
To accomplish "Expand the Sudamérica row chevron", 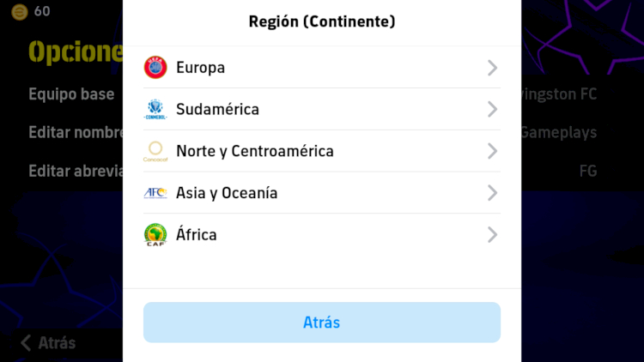I will 493,110.
